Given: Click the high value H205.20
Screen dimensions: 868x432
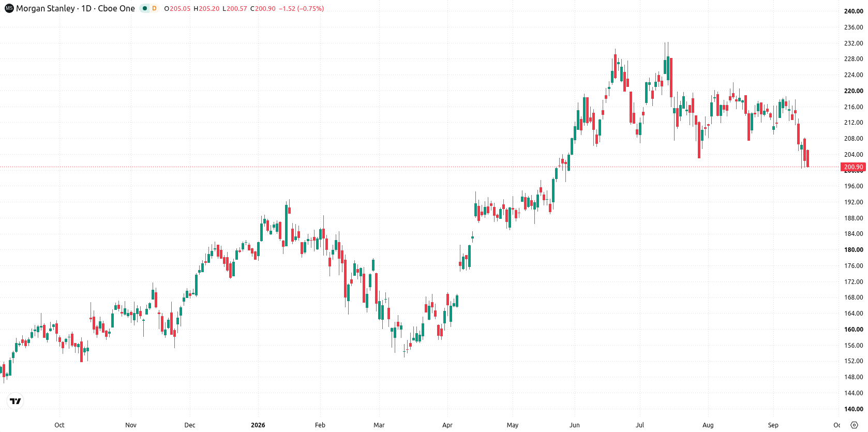Looking at the screenshot, I should pos(206,9).
